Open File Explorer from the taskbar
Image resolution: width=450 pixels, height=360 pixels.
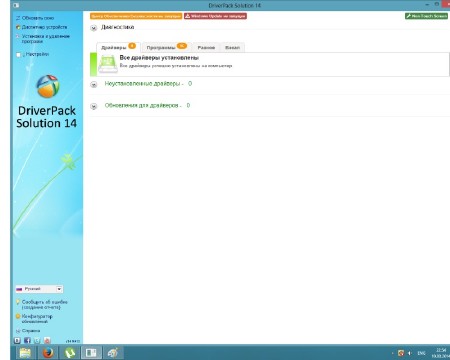point(25,353)
